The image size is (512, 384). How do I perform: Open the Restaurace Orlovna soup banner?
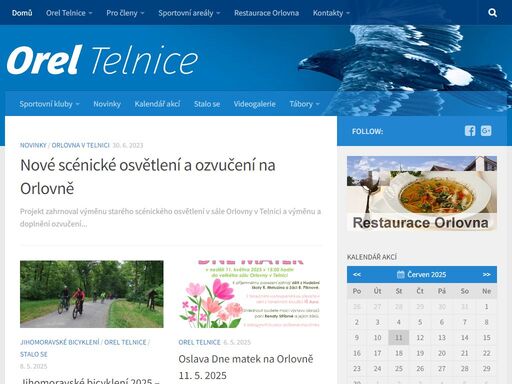point(422,194)
